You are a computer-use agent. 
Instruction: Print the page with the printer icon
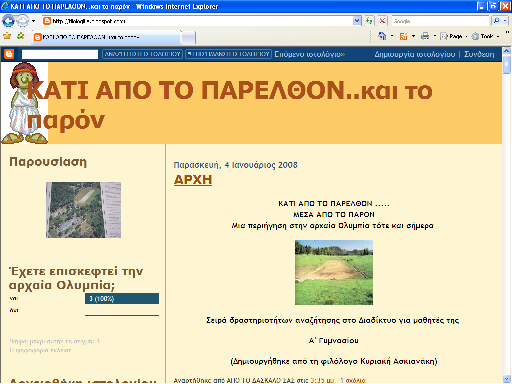point(425,36)
